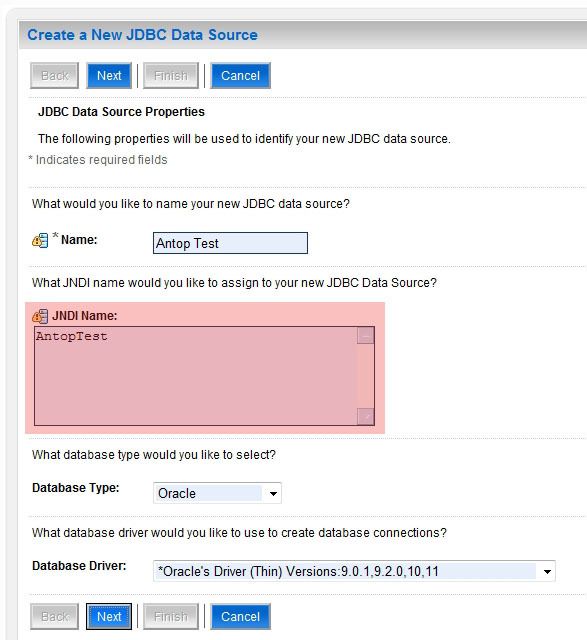Click the JNDI text area scroll down arrow

click(366, 416)
